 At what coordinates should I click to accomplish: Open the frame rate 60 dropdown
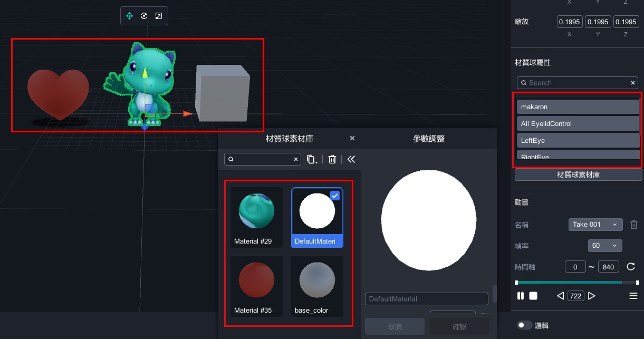click(604, 246)
